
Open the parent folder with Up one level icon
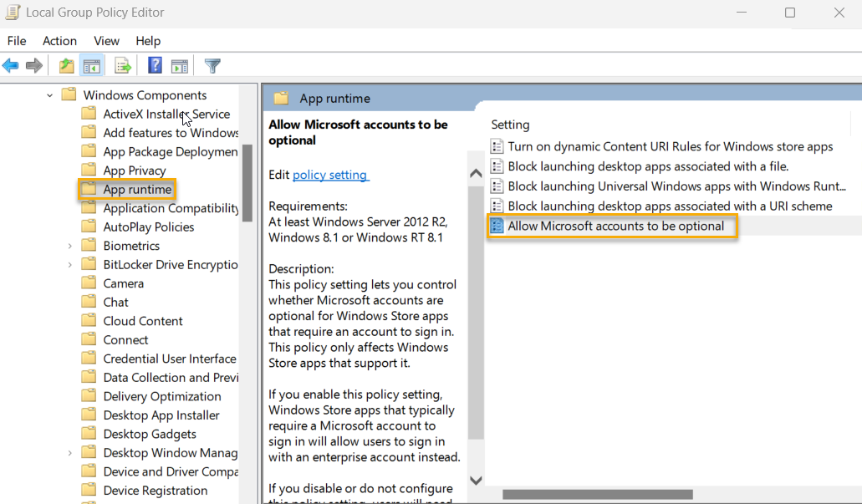(x=65, y=65)
